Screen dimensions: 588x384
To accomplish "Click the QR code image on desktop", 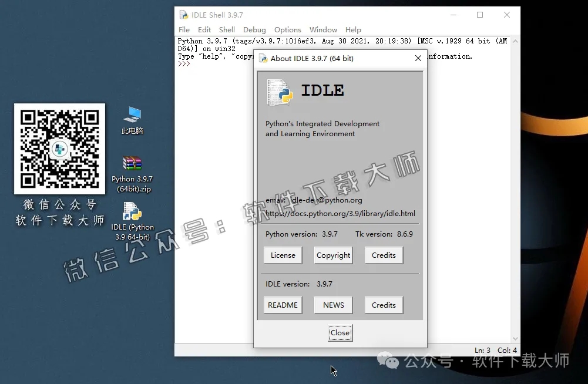I will click(59, 149).
